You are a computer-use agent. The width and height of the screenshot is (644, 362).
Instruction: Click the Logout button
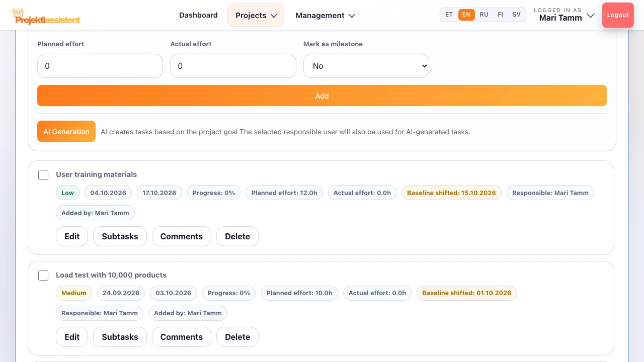618,15
